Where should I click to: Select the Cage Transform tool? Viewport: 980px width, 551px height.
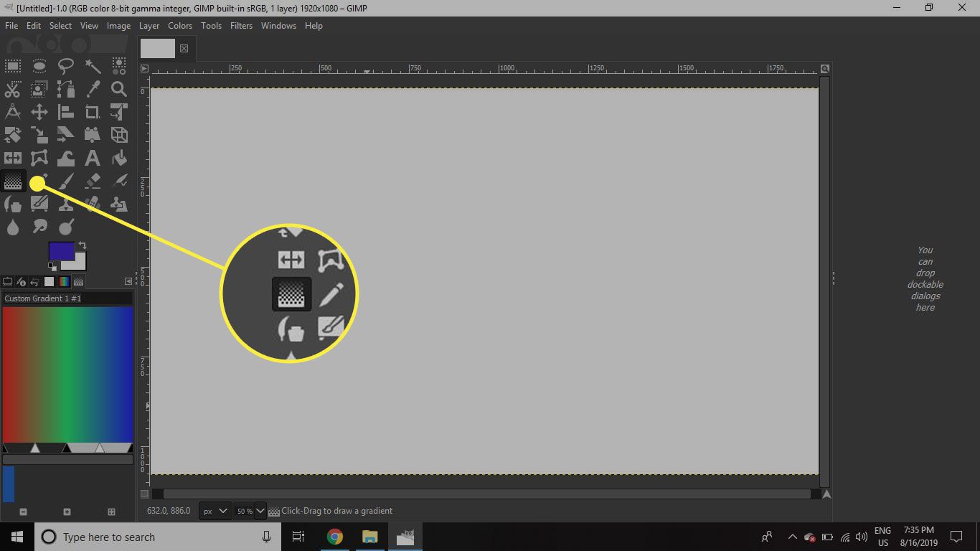click(39, 158)
